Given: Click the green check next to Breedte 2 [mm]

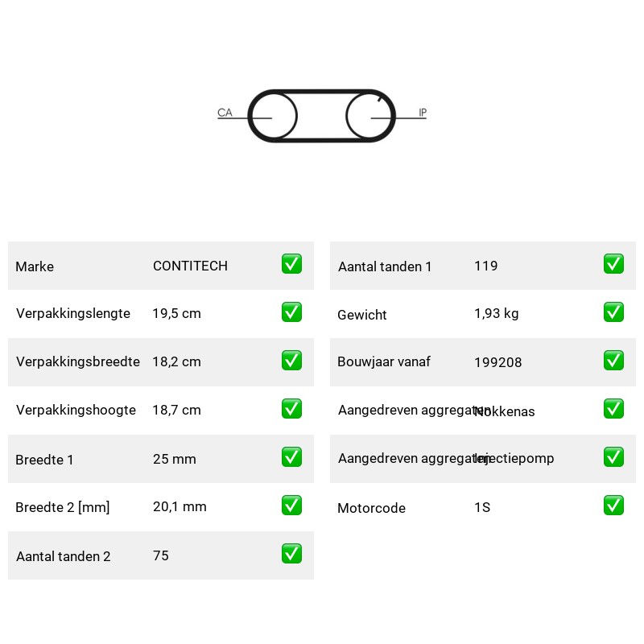Looking at the screenshot, I should [x=291, y=506].
